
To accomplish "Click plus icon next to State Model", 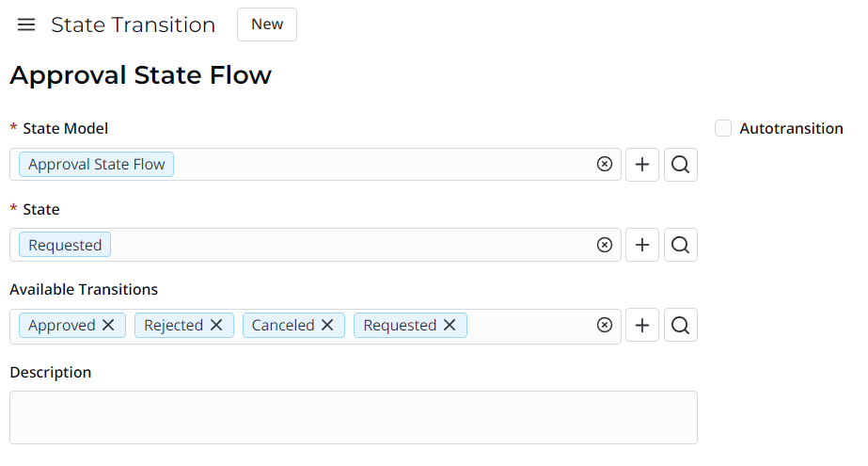I will click(642, 165).
